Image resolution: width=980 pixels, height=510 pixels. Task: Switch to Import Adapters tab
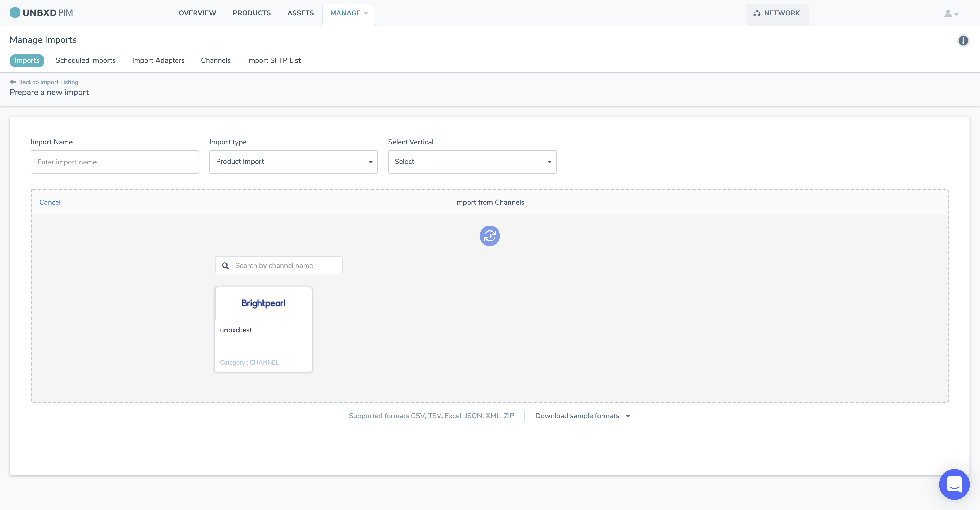tap(158, 60)
